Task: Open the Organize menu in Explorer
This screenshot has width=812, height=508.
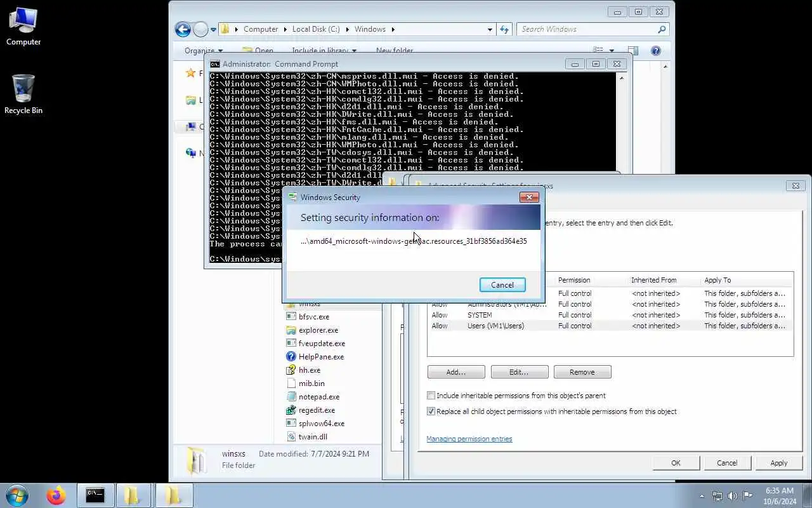Action: (203, 50)
